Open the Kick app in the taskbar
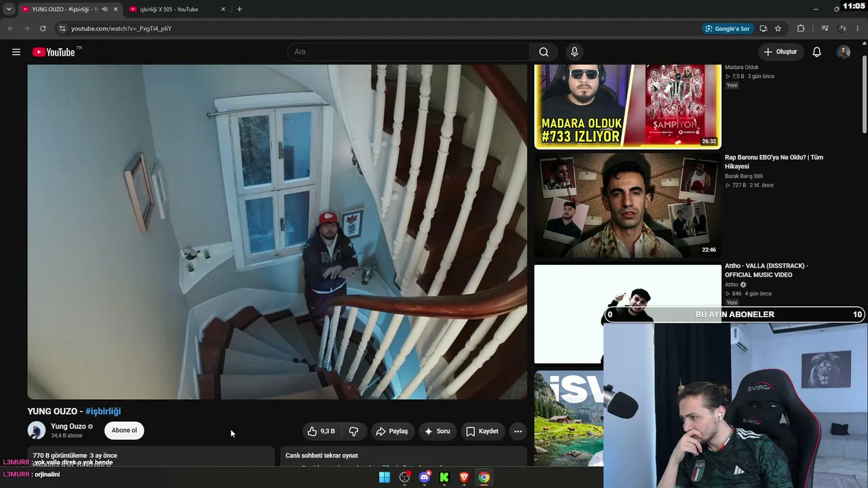868x488 pixels. coord(444,477)
